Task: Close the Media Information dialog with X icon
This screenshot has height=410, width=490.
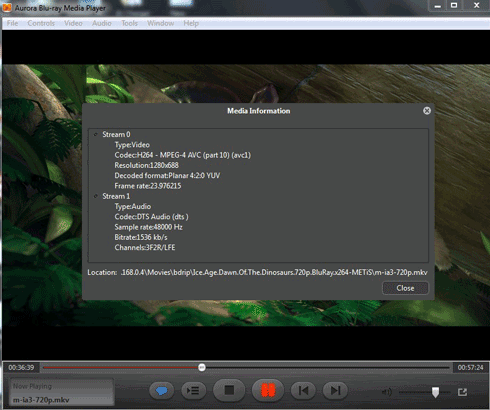Action: point(427,111)
